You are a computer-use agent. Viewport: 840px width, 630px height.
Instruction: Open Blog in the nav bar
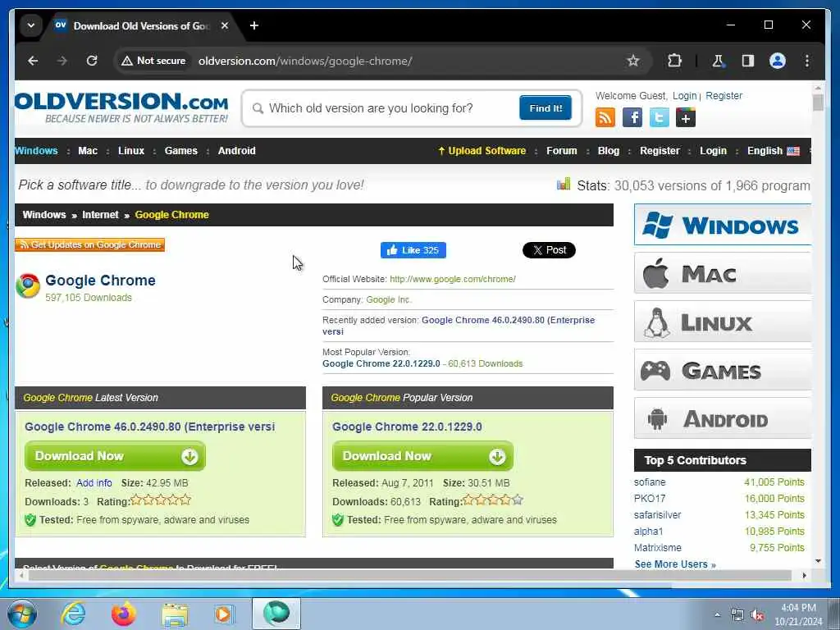tap(609, 151)
